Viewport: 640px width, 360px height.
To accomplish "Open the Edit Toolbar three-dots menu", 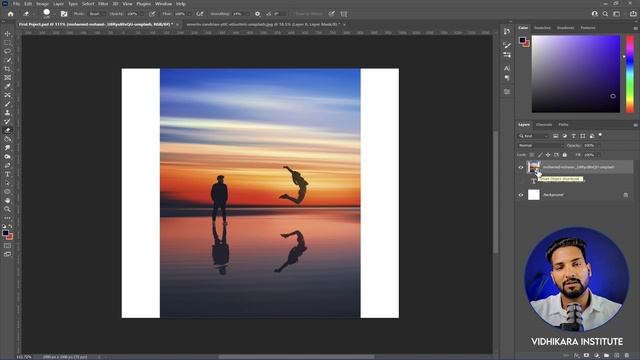I will 7,218.
